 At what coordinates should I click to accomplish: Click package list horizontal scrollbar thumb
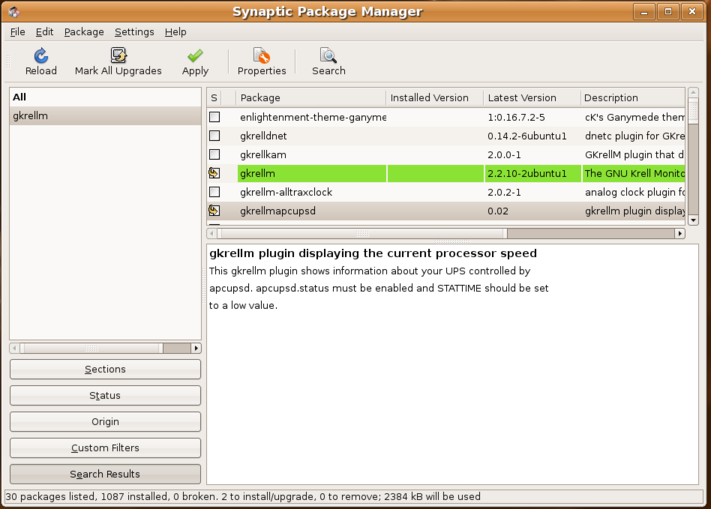click(362, 233)
